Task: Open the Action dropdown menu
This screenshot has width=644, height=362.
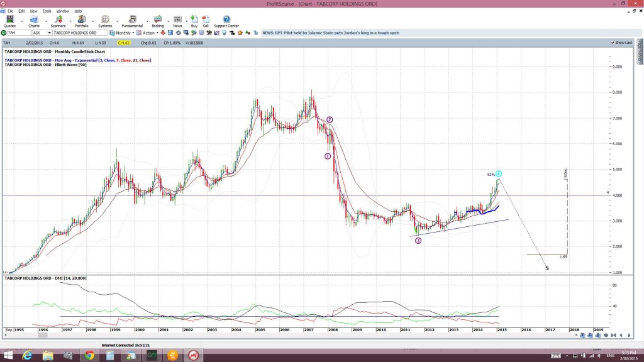Action: (x=157, y=33)
